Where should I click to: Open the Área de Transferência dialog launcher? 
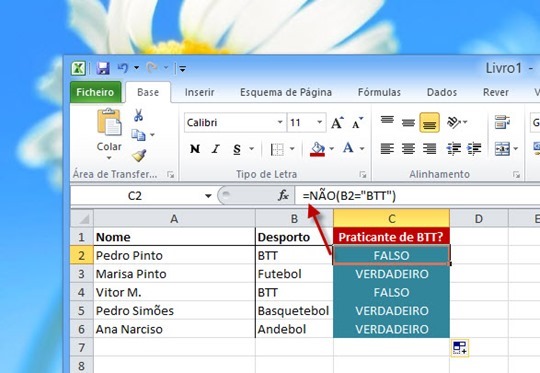(170, 175)
